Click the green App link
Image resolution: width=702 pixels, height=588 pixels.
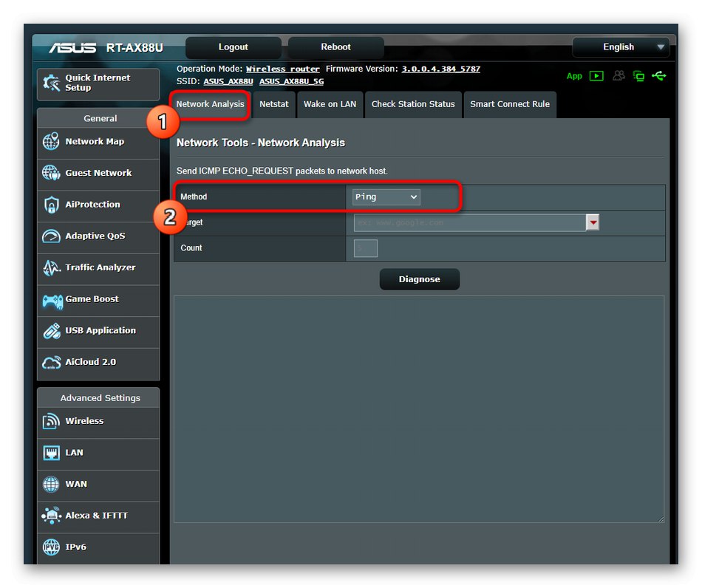point(574,76)
